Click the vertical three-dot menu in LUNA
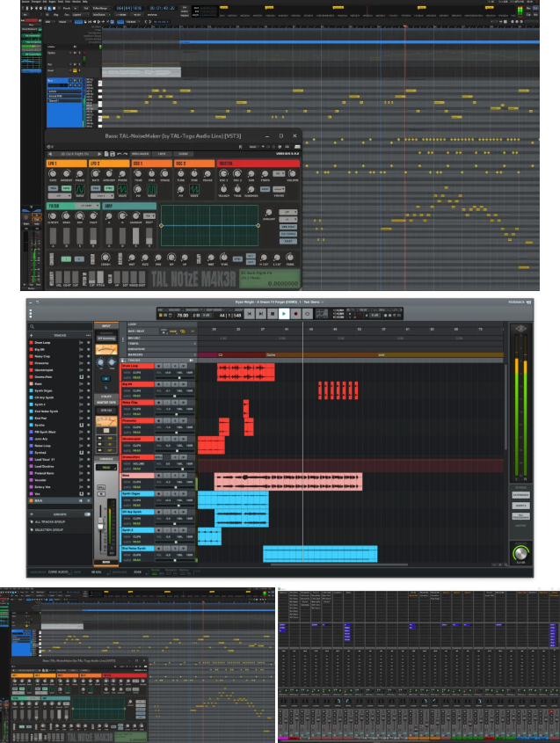Screen dimensions: 560x743 [x=30, y=314]
